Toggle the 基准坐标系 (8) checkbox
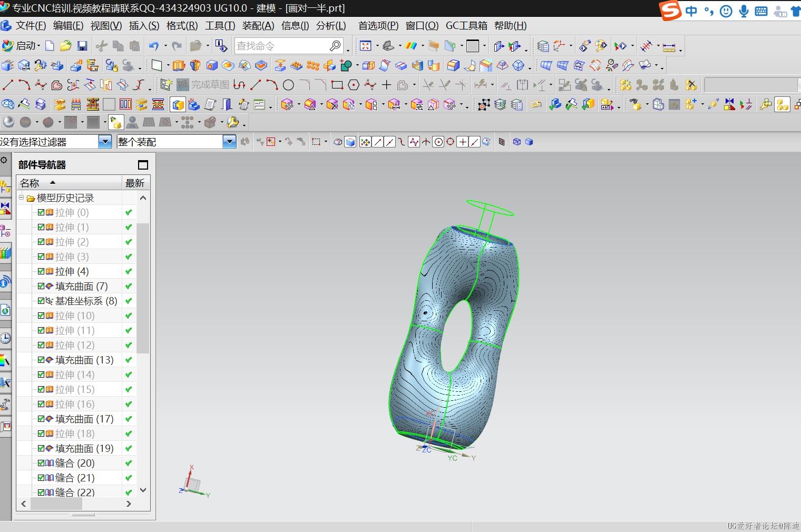Screen dimensions: 801x532 (x=41, y=301)
